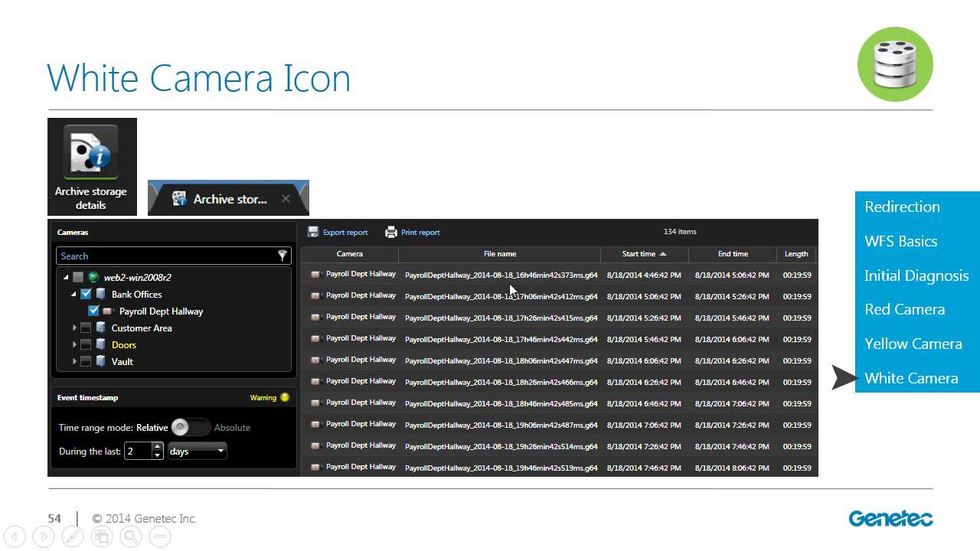The height and width of the screenshot is (551, 980).
Task: Click the web2-win2008r2 server globe icon
Action: click(93, 277)
